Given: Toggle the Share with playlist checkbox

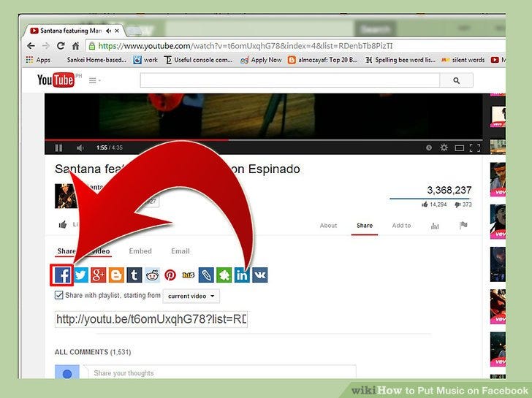Looking at the screenshot, I should pyautogui.click(x=58, y=295).
